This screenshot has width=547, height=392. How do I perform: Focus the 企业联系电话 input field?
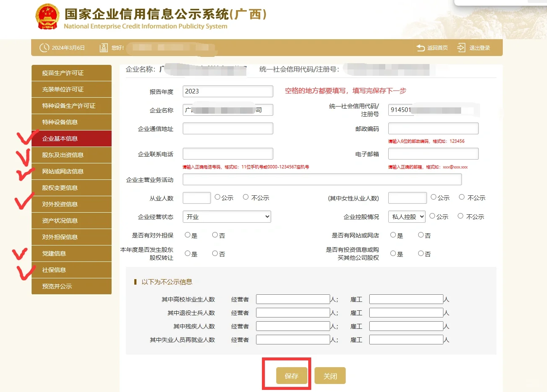point(228,154)
